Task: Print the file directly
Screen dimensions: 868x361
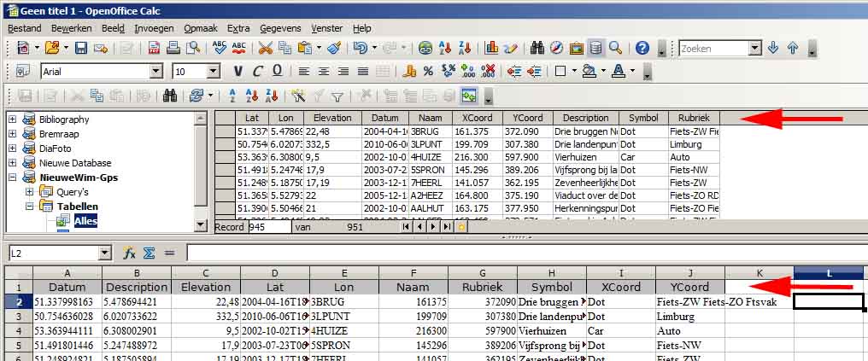Action: click(x=173, y=48)
